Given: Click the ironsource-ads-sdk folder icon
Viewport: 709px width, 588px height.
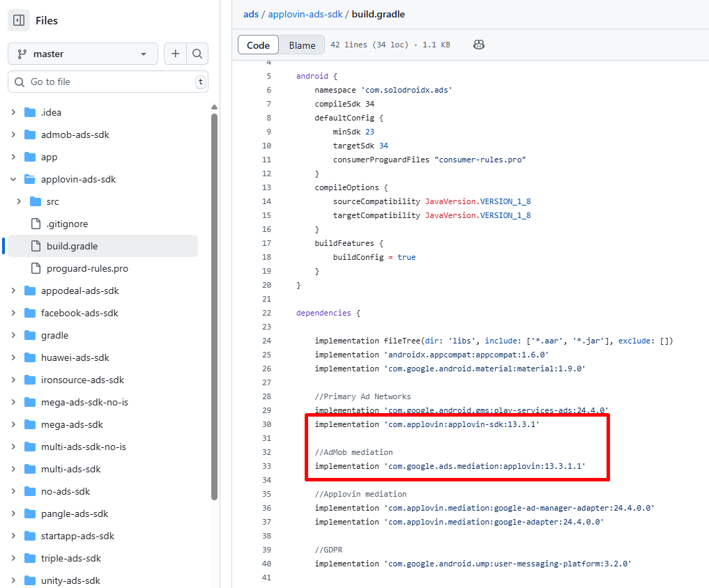Looking at the screenshot, I should (x=30, y=380).
